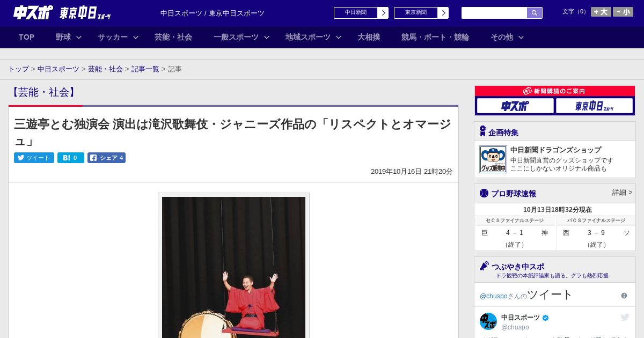Open the 東京新聞 link button
644x338 pixels.
pos(416,13)
